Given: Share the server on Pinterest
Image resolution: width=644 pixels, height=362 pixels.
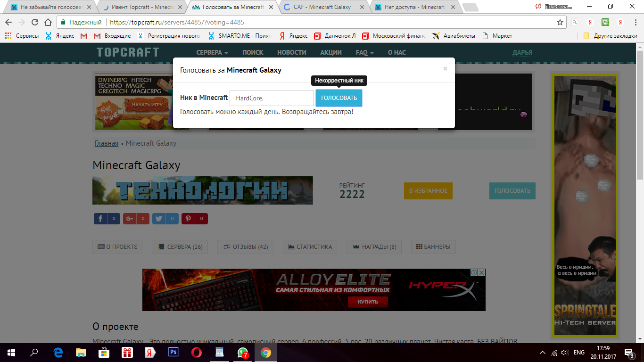Looking at the screenshot, I should click(195, 219).
